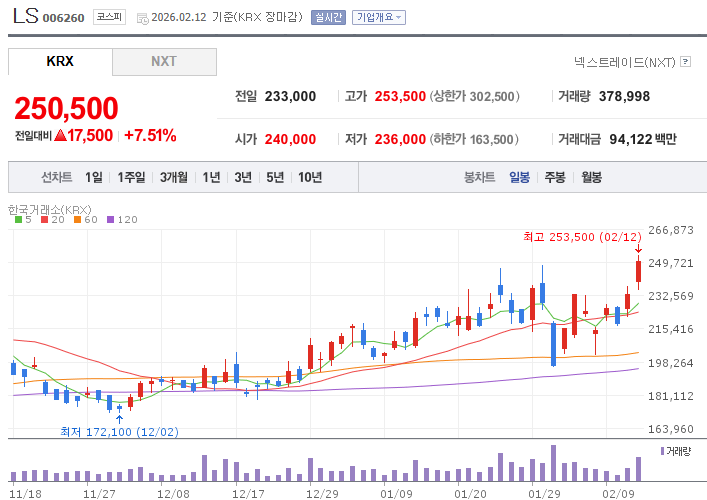Click the 12/08 date on x-axis
707x500 pixels.
tap(173, 494)
